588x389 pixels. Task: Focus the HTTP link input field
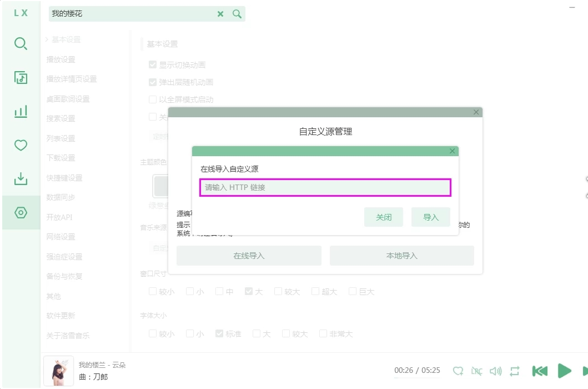tap(325, 188)
